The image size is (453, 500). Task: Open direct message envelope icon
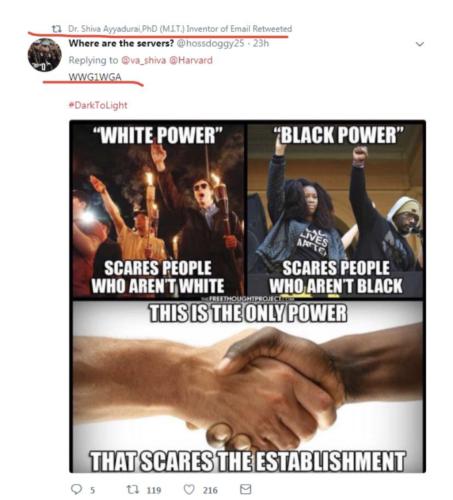(246, 489)
